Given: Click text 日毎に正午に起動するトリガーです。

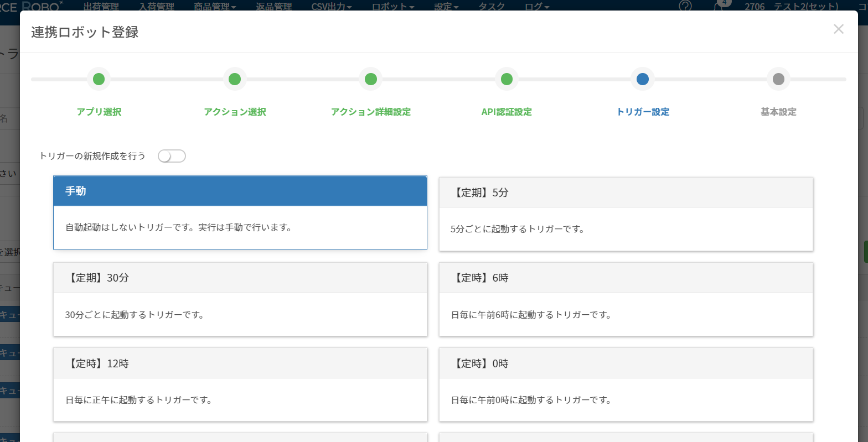Looking at the screenshot, I should (138, 400).
